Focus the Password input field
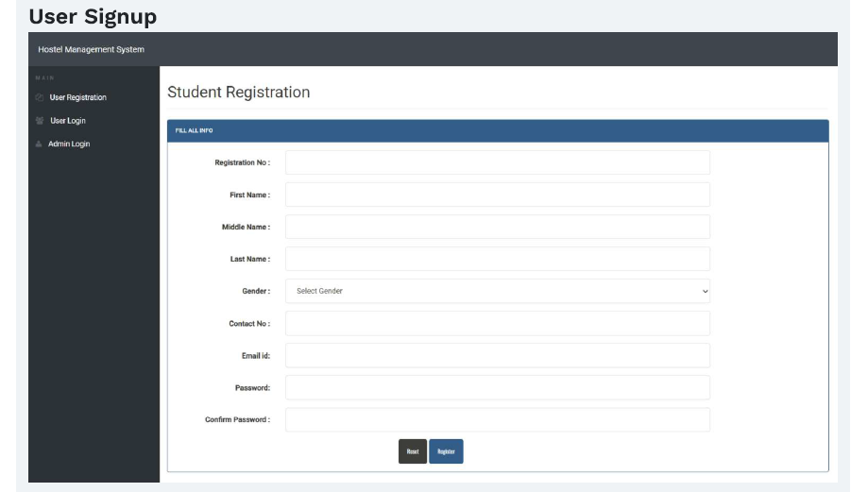The width and height of the screenshot is (868, 492). [x=498, y=387]
